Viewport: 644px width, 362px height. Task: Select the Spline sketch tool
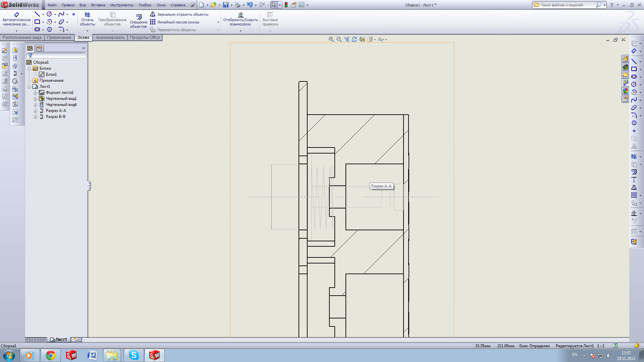[x=61, y=14]
